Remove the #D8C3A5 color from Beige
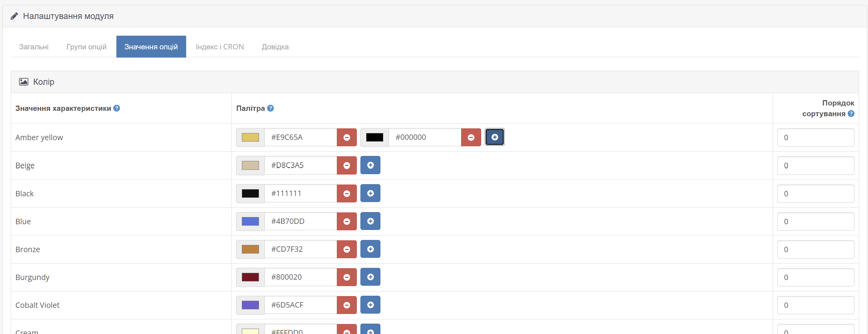Screen dimensions: 868x334 click(x=346, y=165)
